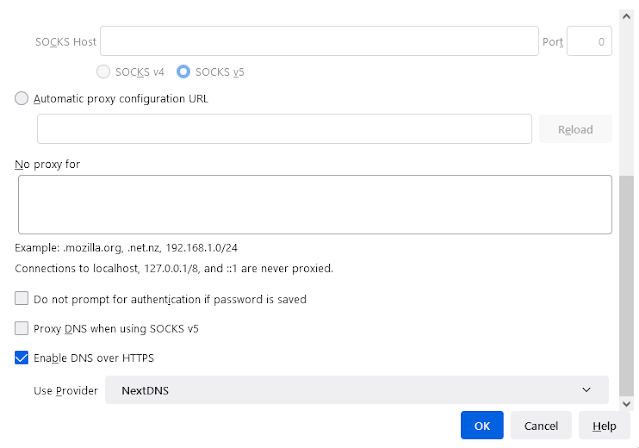Image resolution: width=639 pixels, height=448 pixels.
Task: Select the SOCKS v5 option
Action: [x=183, y=72]
